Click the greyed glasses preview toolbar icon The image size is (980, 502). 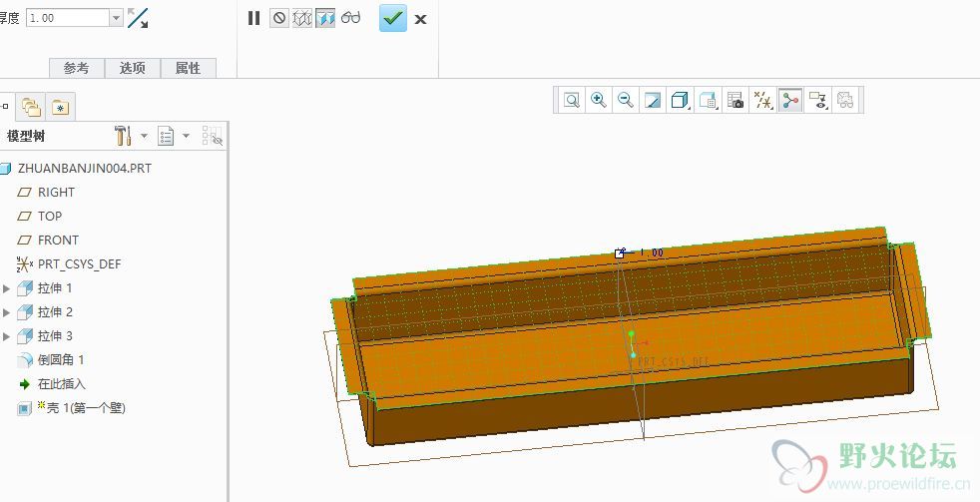[x=845, y=100]
